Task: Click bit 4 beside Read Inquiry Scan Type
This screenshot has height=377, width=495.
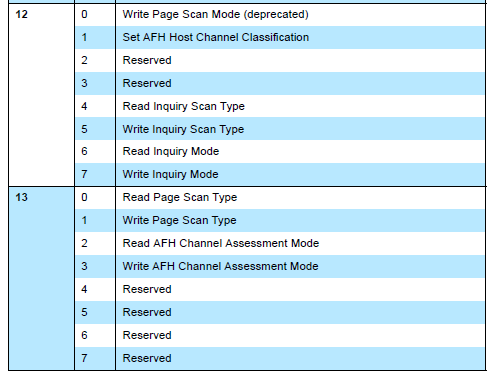Action: pyautogui.click(x=84, y=106)
